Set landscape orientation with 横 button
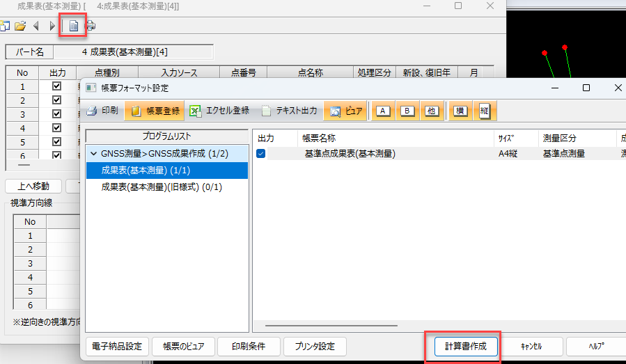626x364 pixels. coord(460,111)
